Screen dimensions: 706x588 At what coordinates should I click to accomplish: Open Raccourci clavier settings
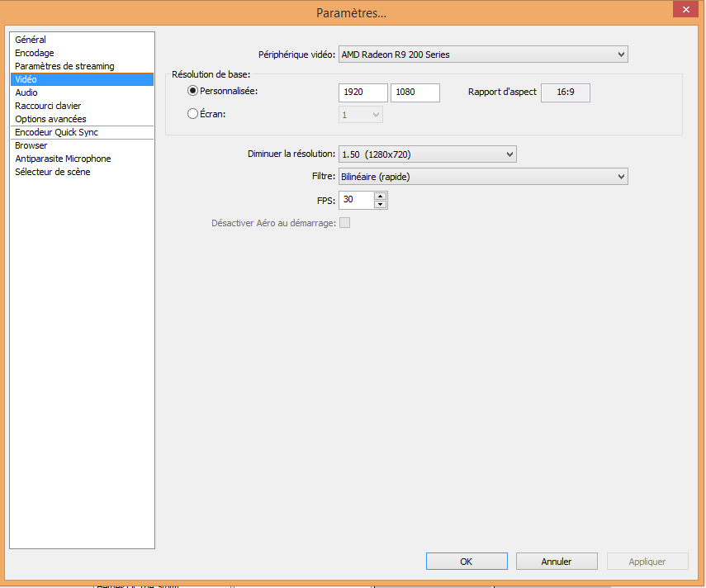(x=82, y=106)
